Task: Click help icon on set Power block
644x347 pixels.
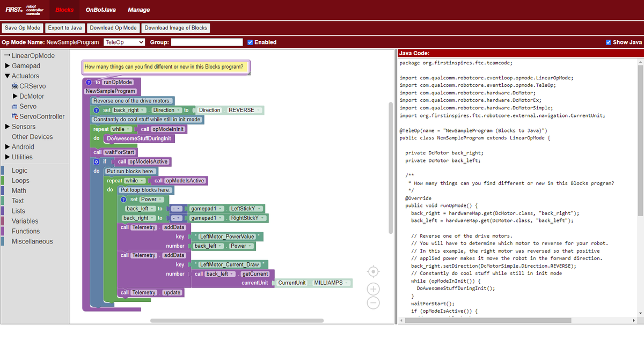Action: (x=125, y=200)
